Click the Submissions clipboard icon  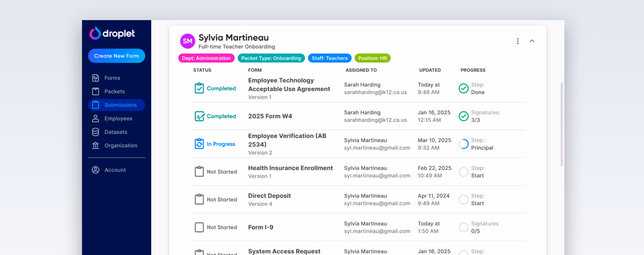96,105
